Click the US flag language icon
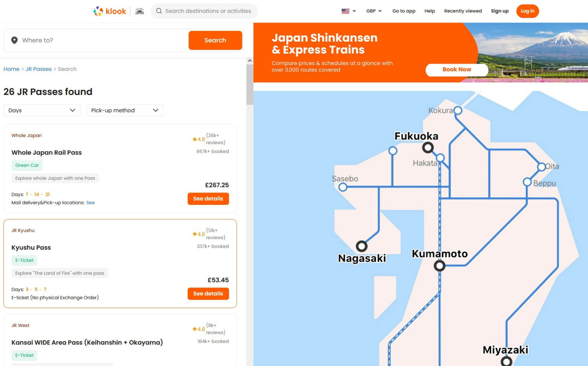This screenshot has height=366, width=588. tap(345, 11)
